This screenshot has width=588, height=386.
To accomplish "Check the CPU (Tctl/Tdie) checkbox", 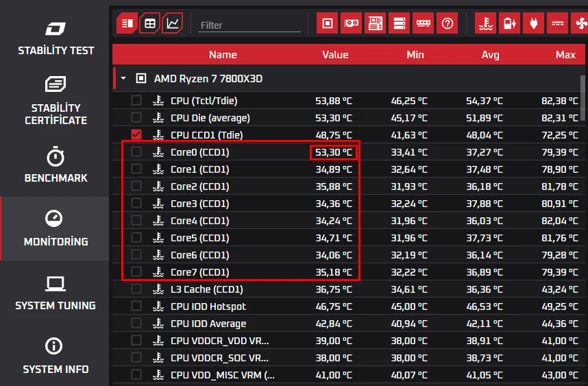I will click(136, 100).
